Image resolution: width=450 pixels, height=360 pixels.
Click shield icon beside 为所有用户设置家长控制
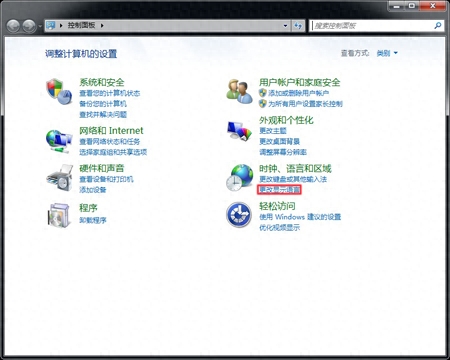(263, 104)
